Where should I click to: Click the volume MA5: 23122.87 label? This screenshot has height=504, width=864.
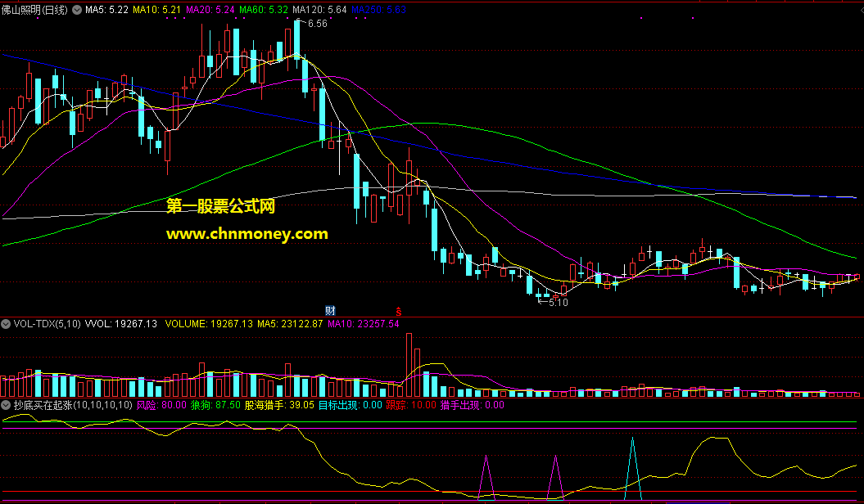coord(290,324)
